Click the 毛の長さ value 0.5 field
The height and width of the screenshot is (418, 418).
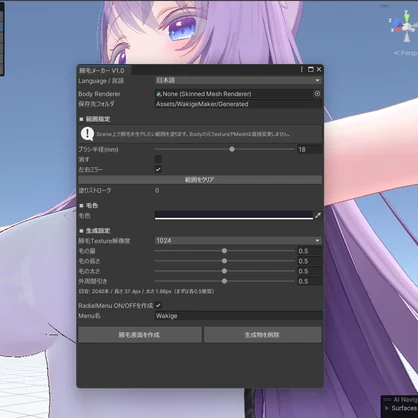[309, 261]
